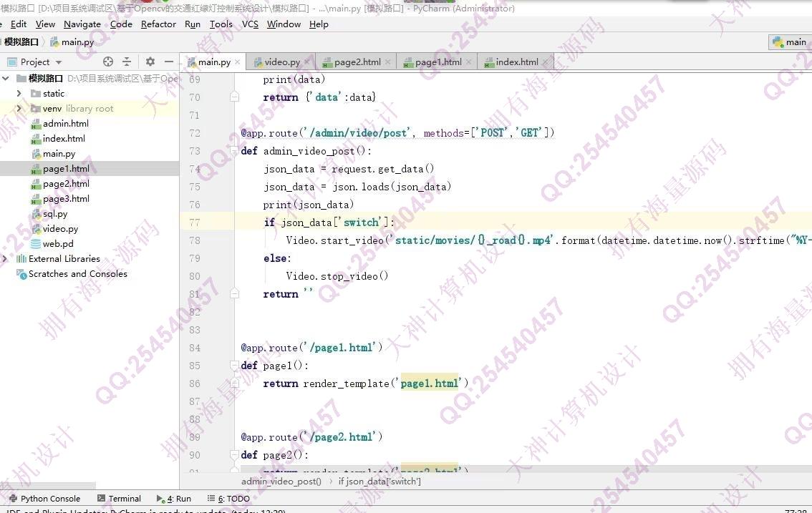812x513 pixels.
Task: Open the main run configuration dropdown
Action: (x=790, y=42)
